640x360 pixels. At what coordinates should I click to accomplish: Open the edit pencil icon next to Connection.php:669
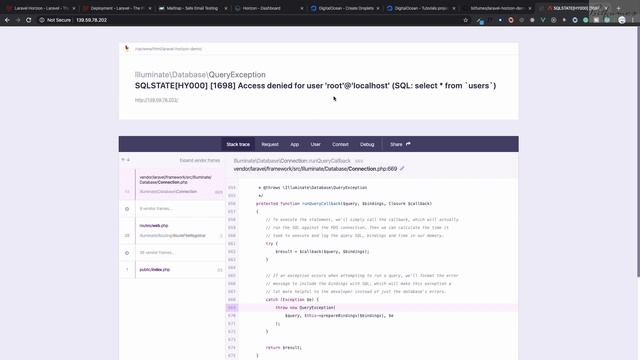pos(402,169)
